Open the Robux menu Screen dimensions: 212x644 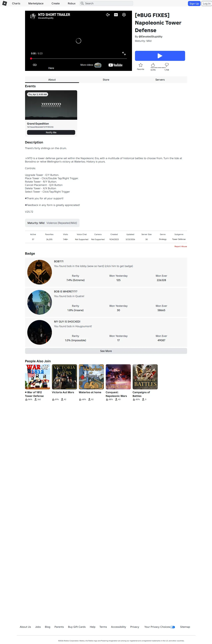click(x=71, y=4)
